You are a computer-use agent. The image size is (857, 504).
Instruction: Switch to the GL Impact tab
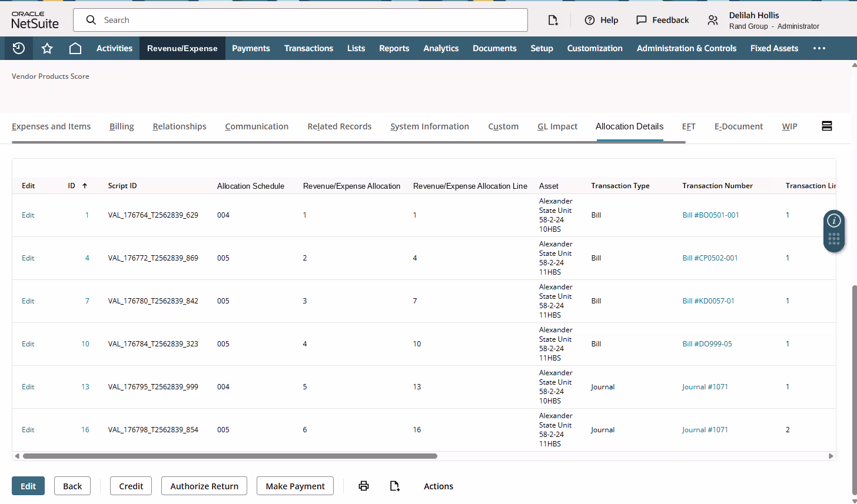(x=557, y=126)
